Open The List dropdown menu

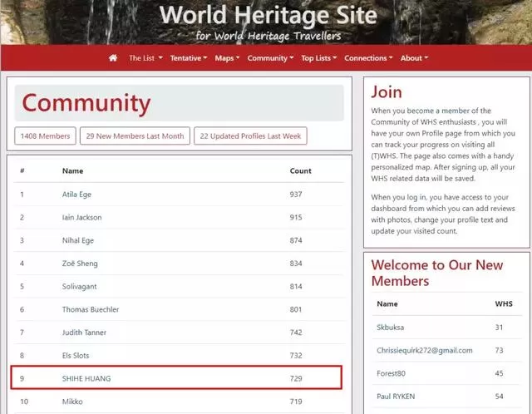click(x=145, y=58)
